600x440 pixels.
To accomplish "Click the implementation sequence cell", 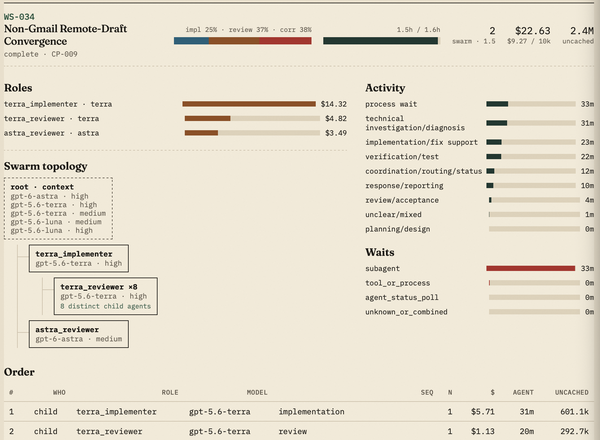I will tap(311, 412).
